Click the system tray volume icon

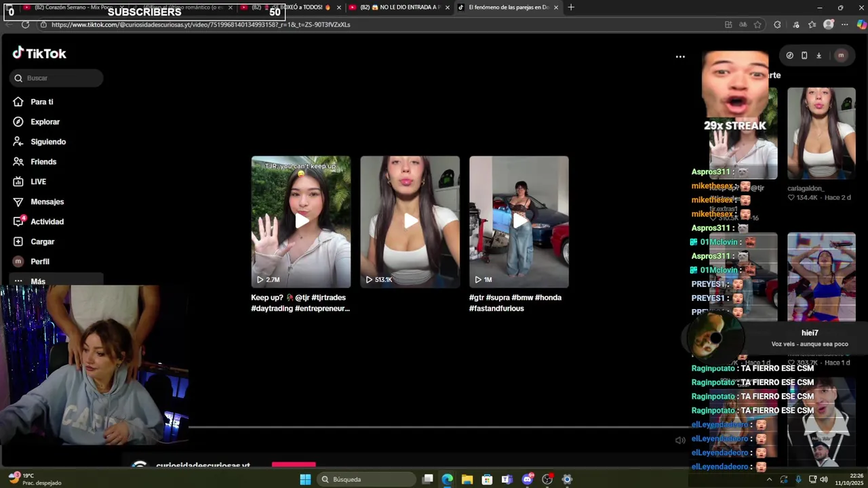tap(824, 479)
